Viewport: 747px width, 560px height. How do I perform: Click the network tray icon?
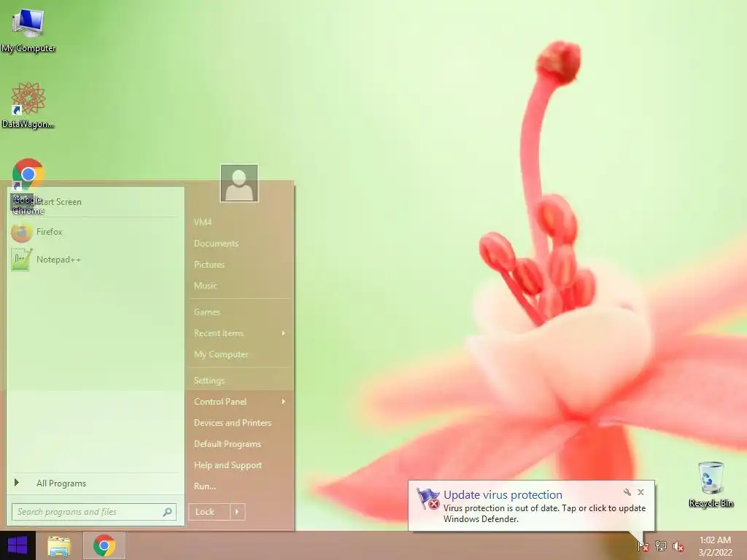click(661, 545)
